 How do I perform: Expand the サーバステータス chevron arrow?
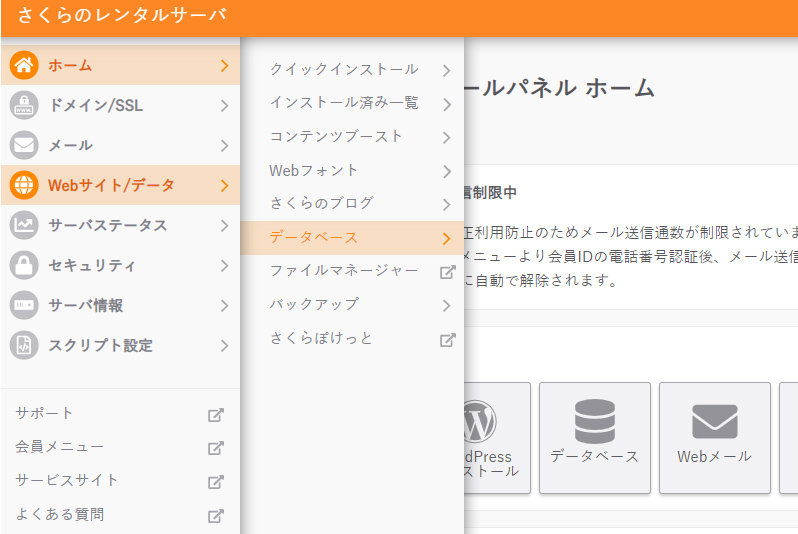click(224, 226)
